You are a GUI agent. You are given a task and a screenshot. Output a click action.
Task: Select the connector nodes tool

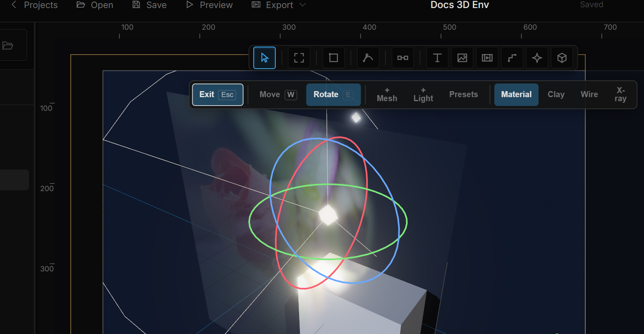(x=403, y=58)
